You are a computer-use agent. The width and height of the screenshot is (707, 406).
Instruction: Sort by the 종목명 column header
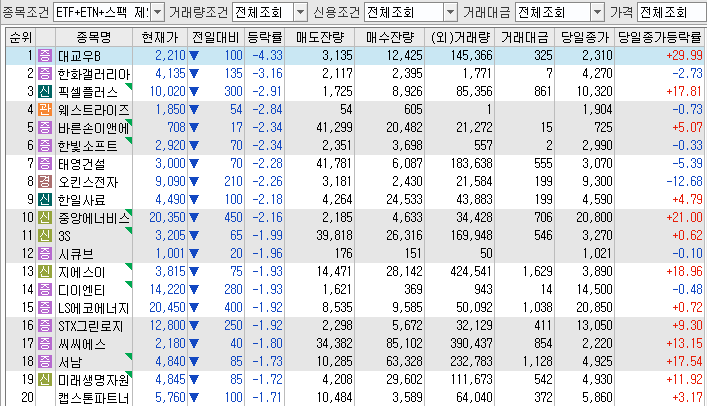click(94, 37)
